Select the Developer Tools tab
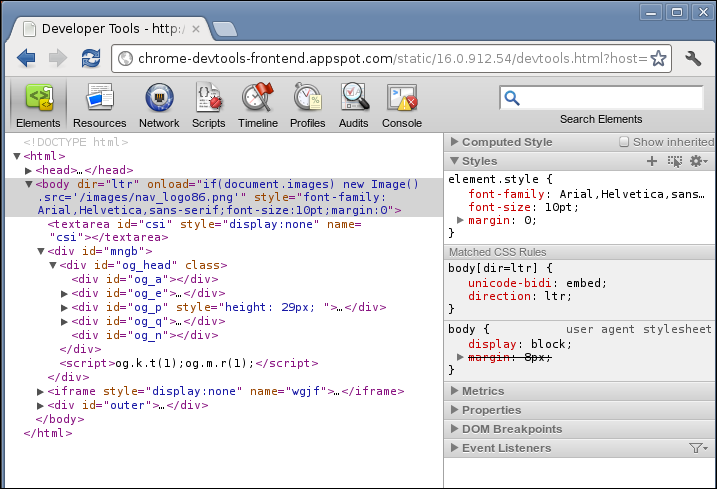Image resolution: width=717 pixels, height=489 pixels. pyautogui.click(x=111, y=29)
